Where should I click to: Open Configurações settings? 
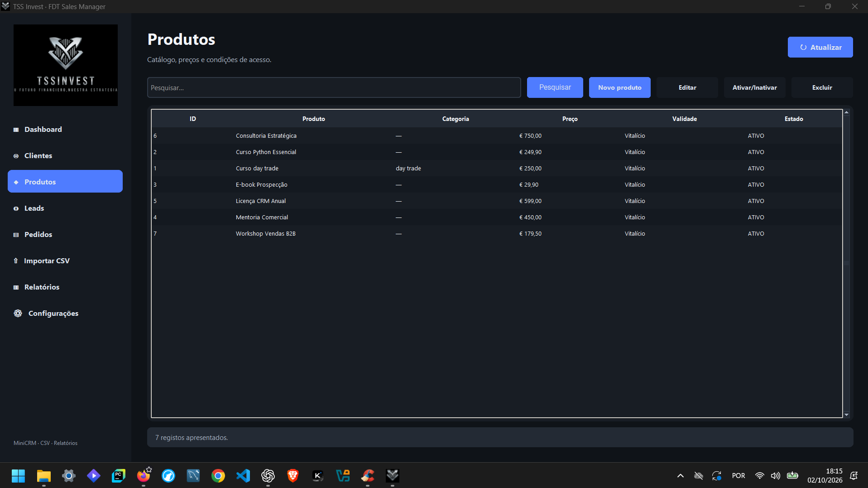[65, 314]
